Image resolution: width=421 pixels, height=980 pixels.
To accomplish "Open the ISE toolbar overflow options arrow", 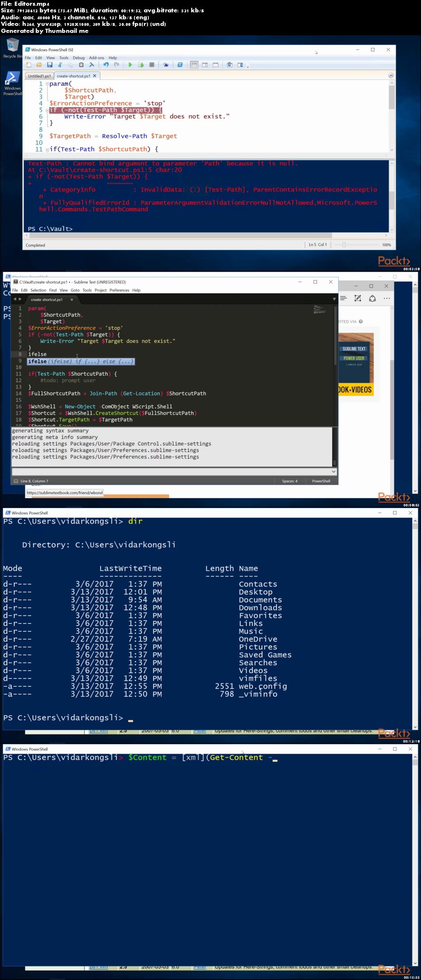I will [248, 66].
